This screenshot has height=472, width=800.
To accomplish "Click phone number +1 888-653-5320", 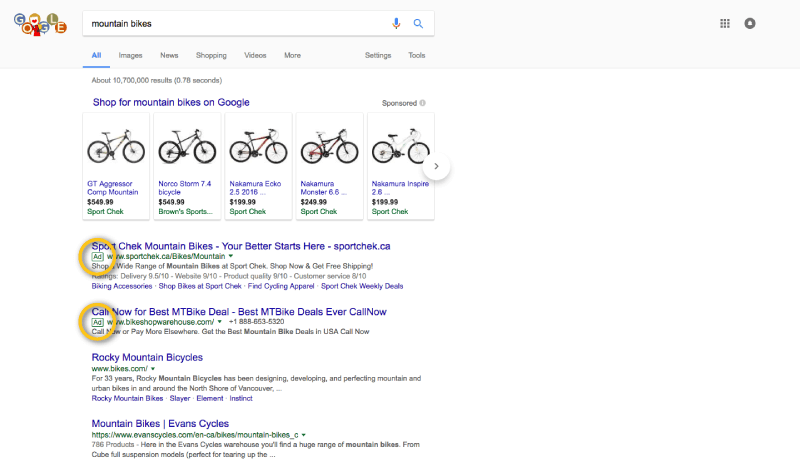I will 257,322.
